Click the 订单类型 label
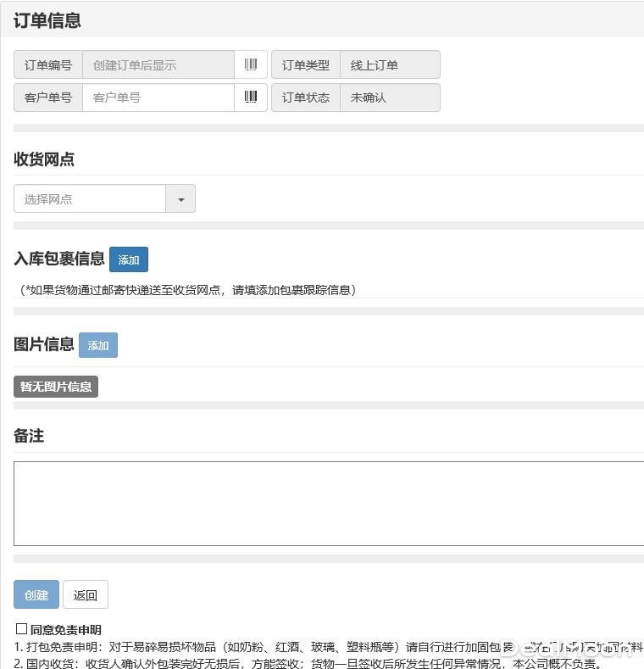Screen dimensions: 644x669 click(306, 65)
